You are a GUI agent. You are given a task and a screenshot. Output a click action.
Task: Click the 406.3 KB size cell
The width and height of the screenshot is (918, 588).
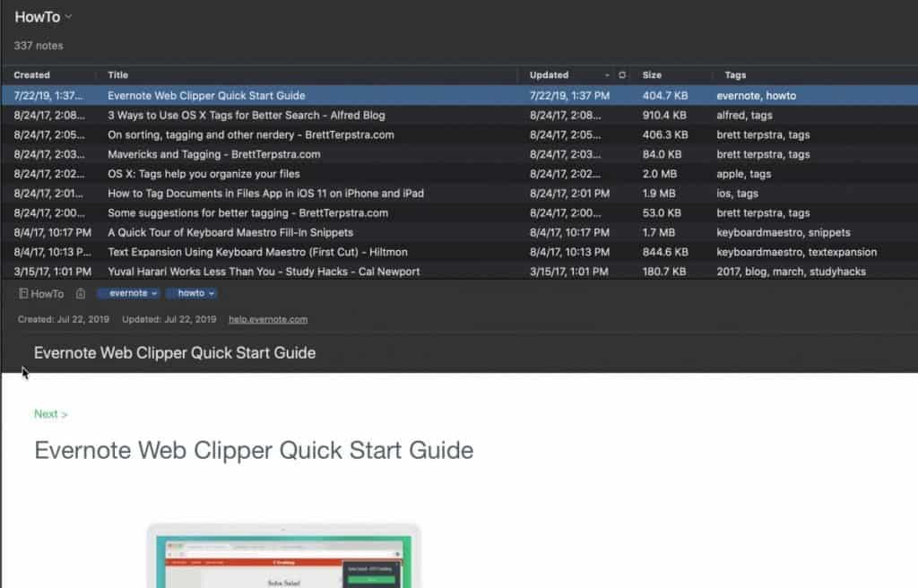(664, 134)
